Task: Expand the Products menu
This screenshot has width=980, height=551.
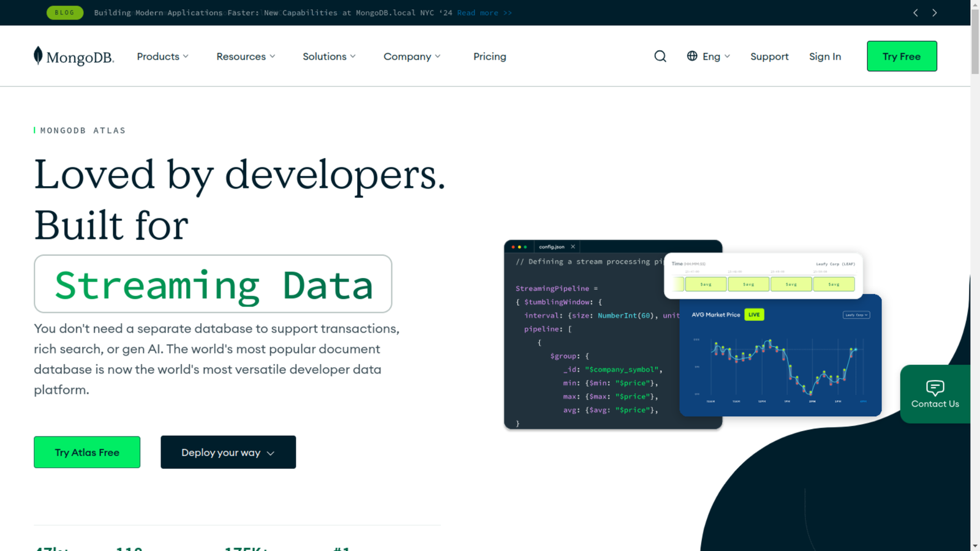Action: 162,56
